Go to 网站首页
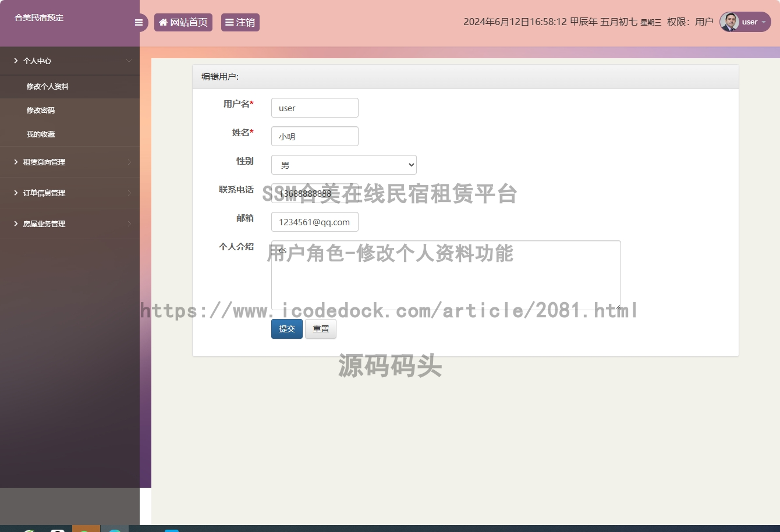The image size is (780, 532). (183, 22)
